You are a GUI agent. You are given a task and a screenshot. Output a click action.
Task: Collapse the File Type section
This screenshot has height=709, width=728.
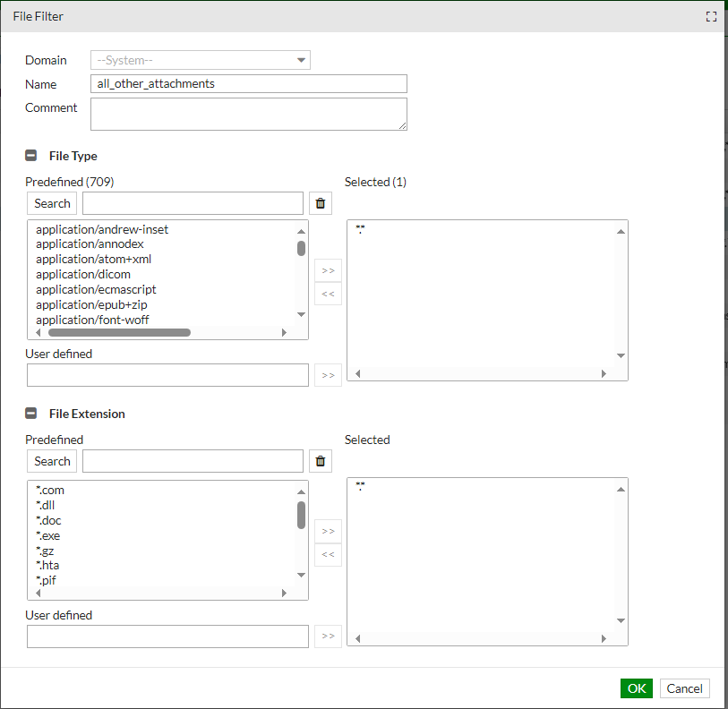[x=31, y=156]
